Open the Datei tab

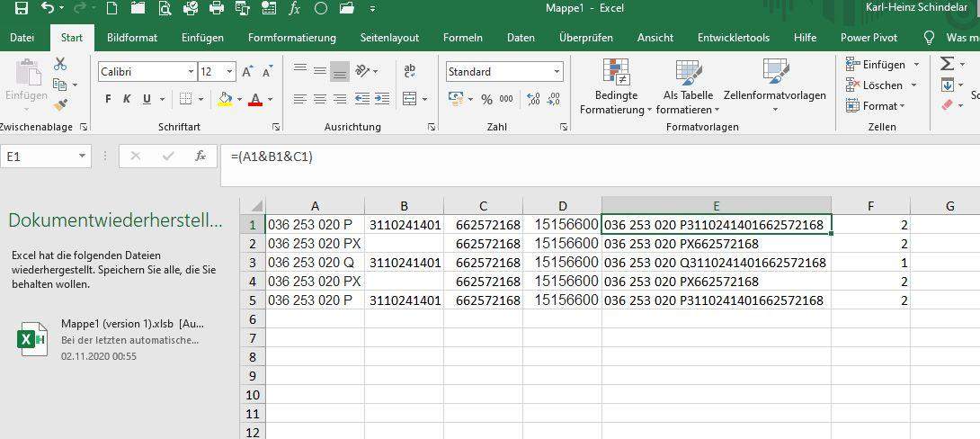[x=22, y=38]
